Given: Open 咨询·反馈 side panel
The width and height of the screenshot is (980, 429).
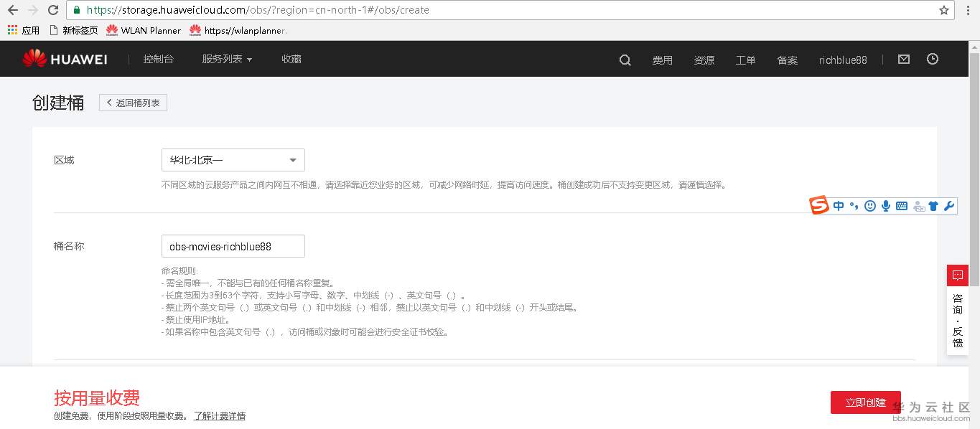Looking at the screenshot, I should point(958,321).
